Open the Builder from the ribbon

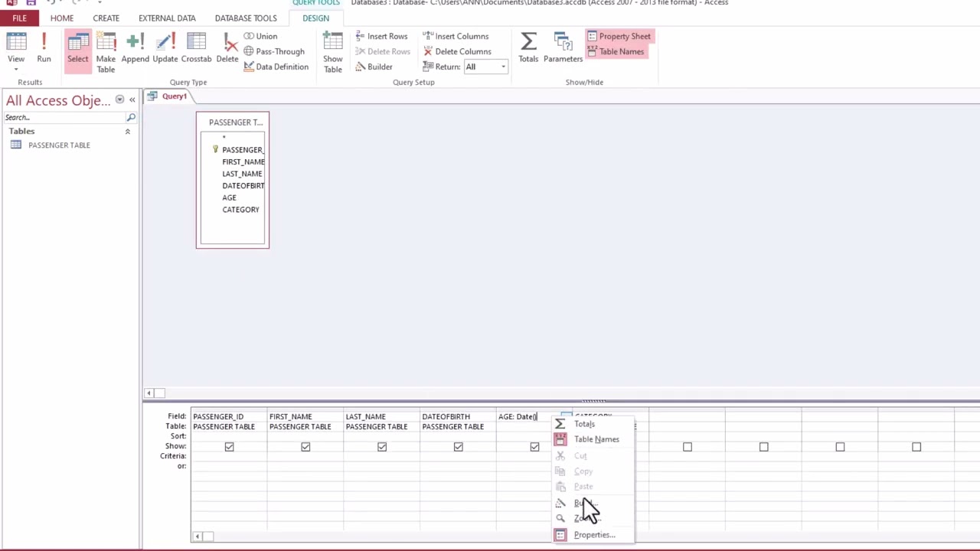click(374, 67)
